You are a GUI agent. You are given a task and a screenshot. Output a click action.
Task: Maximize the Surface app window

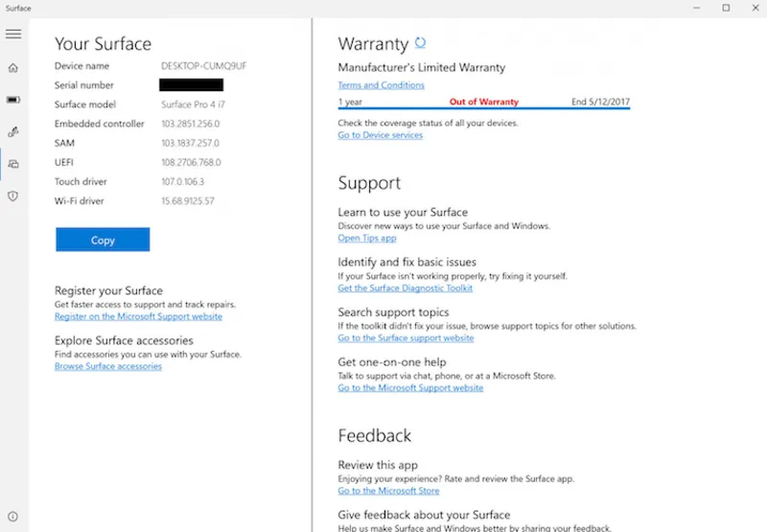(726, 8)
